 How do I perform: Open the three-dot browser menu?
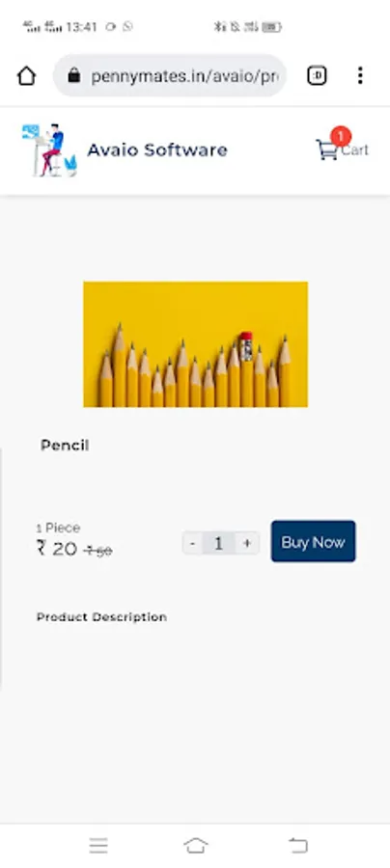coord(360,75)
